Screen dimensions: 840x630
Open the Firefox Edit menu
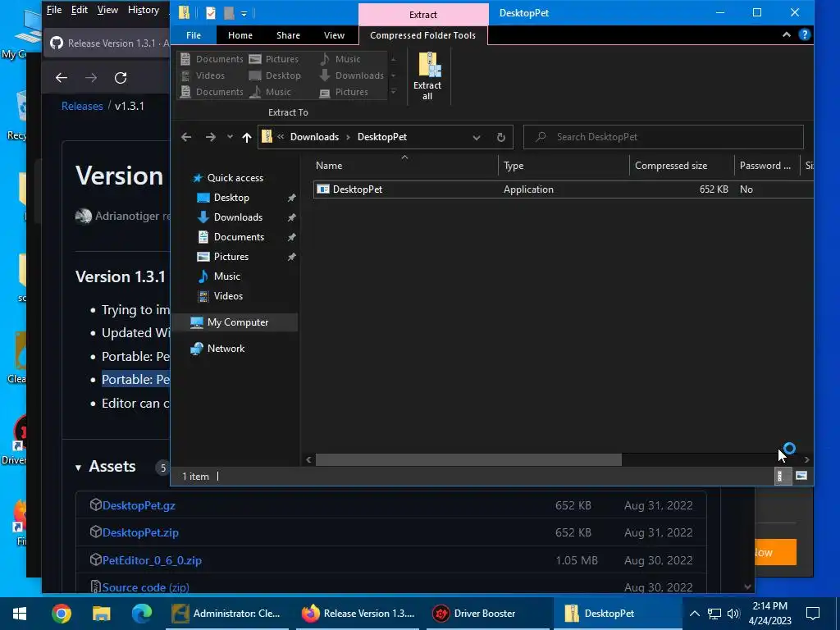[x=80, y=10]
